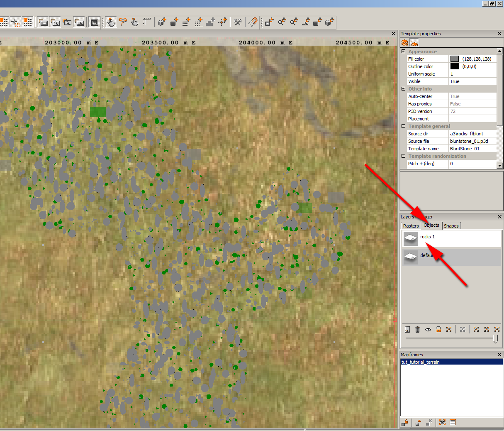Click the magnet snap tool icon
Viewport: 504px width, 431px height.
(253, 22)
